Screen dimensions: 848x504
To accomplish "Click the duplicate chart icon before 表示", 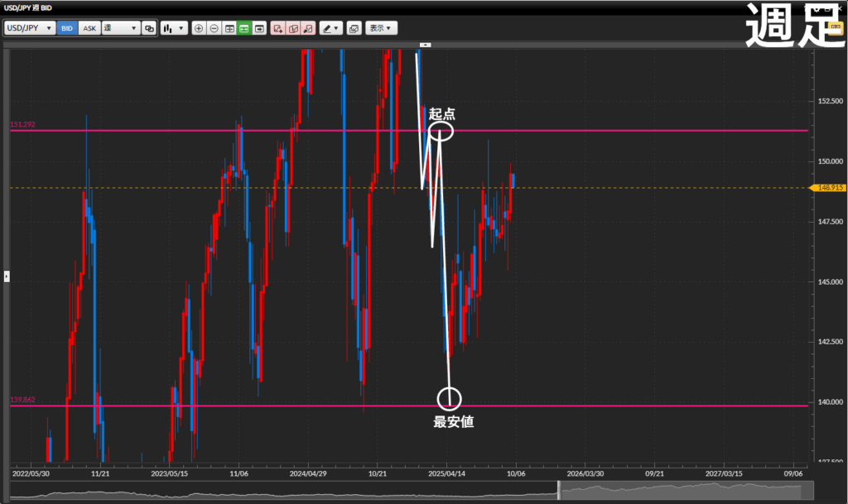I will pyautogui.click(x=354, y=28).
